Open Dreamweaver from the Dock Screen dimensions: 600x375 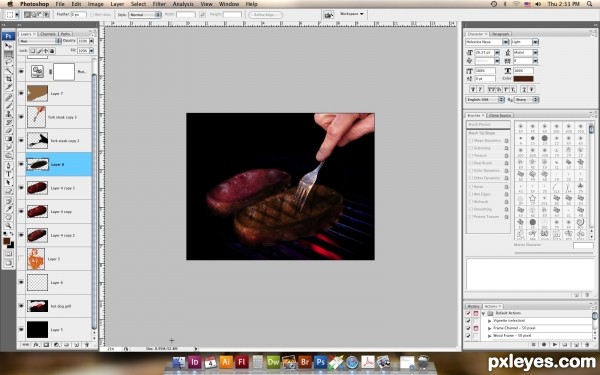(x=273, y=362)
